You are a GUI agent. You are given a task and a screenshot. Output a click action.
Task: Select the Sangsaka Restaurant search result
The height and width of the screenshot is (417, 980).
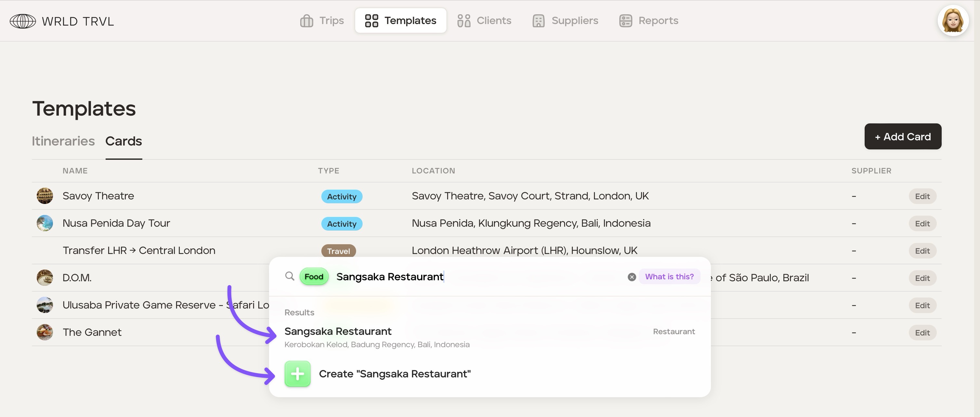coord(338,332)
